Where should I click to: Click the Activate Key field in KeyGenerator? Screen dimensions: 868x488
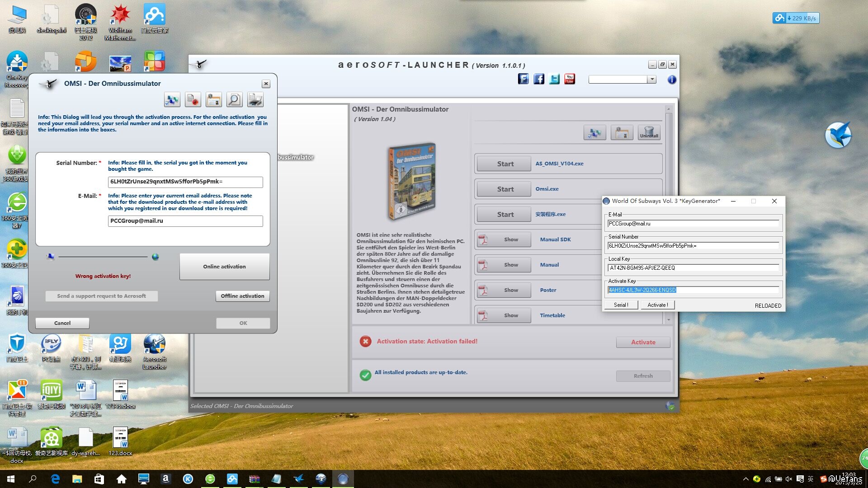click(x=693, y=290)
